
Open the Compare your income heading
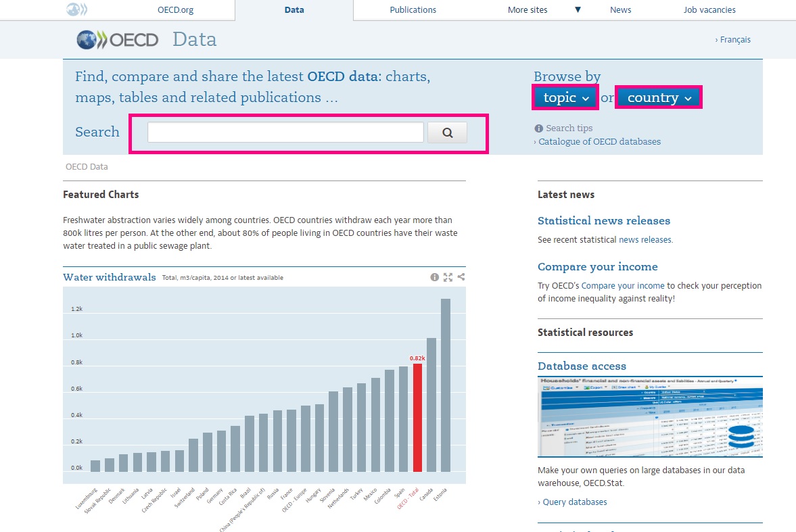[598, 267]
